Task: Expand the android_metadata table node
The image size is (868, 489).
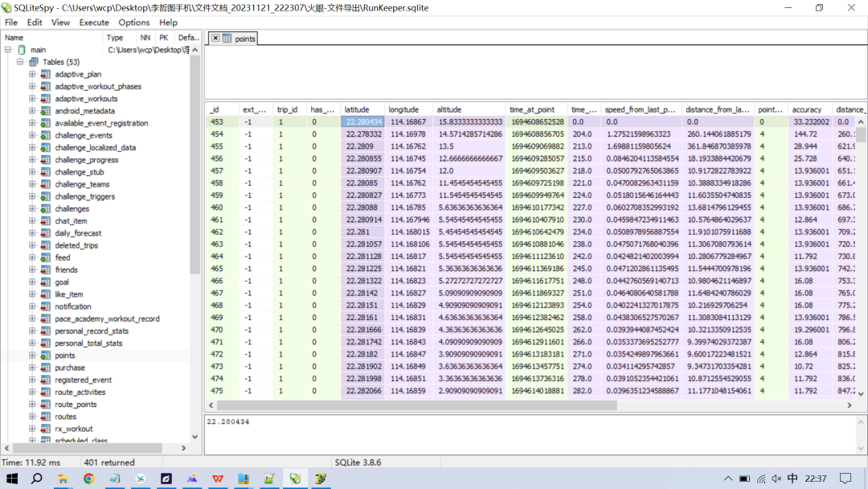Action: click(x=32, y=111)
